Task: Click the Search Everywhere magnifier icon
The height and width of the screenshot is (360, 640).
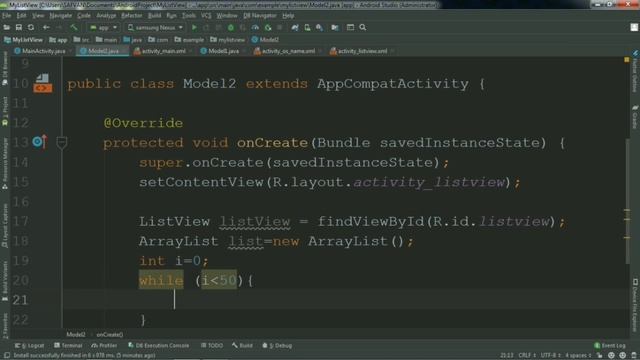Action: [x=363, y=27]
